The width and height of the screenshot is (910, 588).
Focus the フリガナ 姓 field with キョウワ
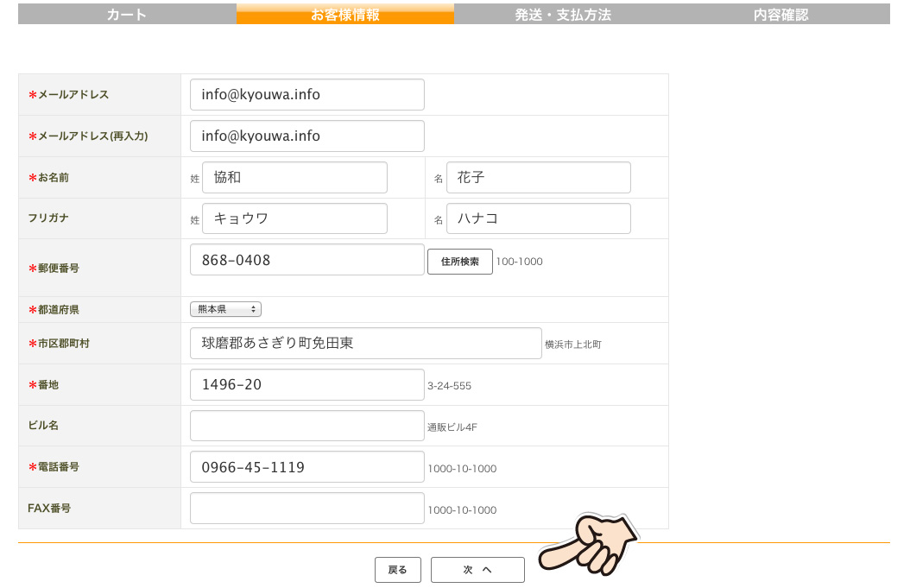pos(294,219)
